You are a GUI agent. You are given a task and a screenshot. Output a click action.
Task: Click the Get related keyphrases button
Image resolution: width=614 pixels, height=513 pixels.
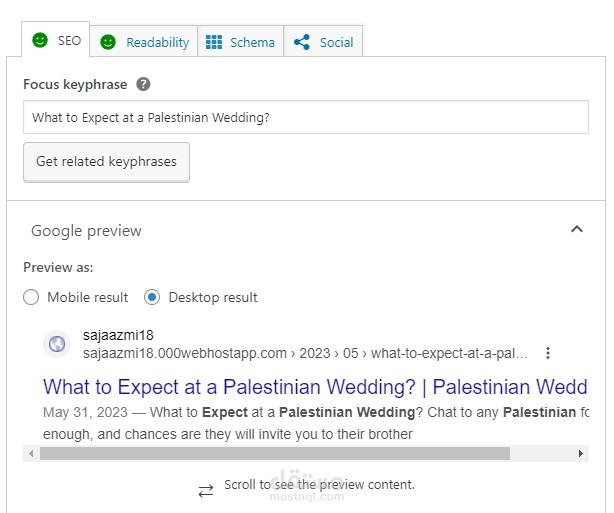point(106,161)
